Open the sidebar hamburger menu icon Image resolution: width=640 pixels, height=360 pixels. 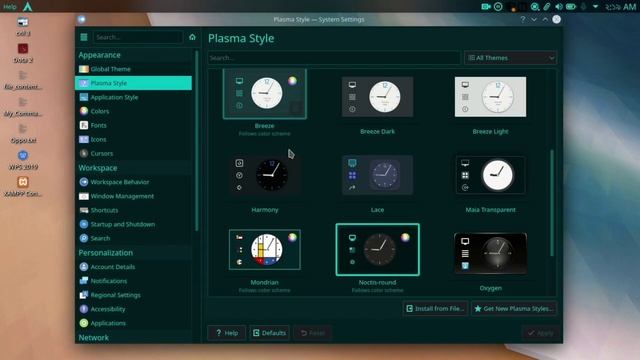click(x=84, y=37)
